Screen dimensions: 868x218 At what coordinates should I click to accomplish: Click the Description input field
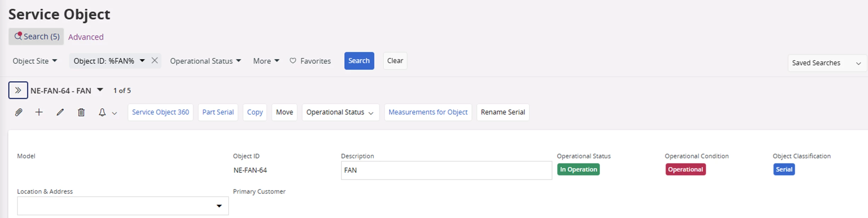446,170
